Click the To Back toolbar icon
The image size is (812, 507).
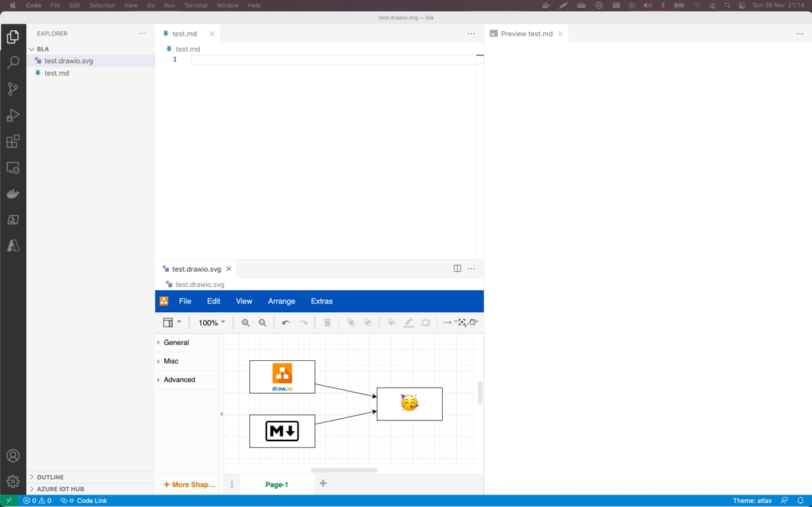click(x=368, y=323)
